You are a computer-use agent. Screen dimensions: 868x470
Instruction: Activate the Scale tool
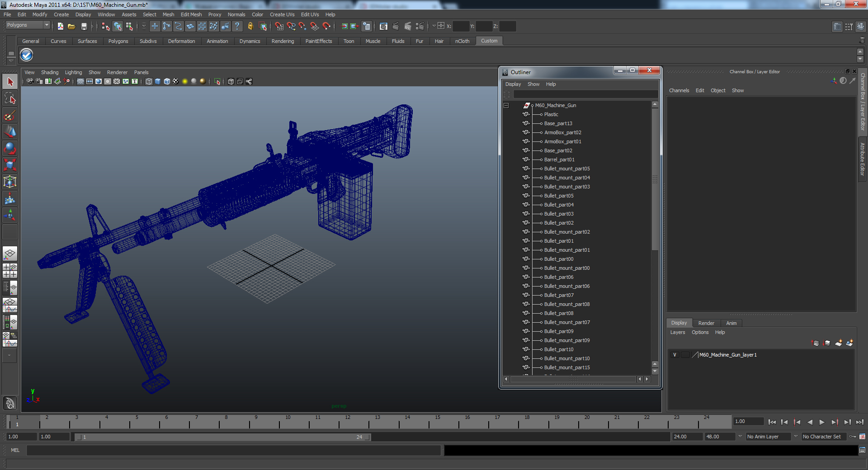click(x=10, y=165)
